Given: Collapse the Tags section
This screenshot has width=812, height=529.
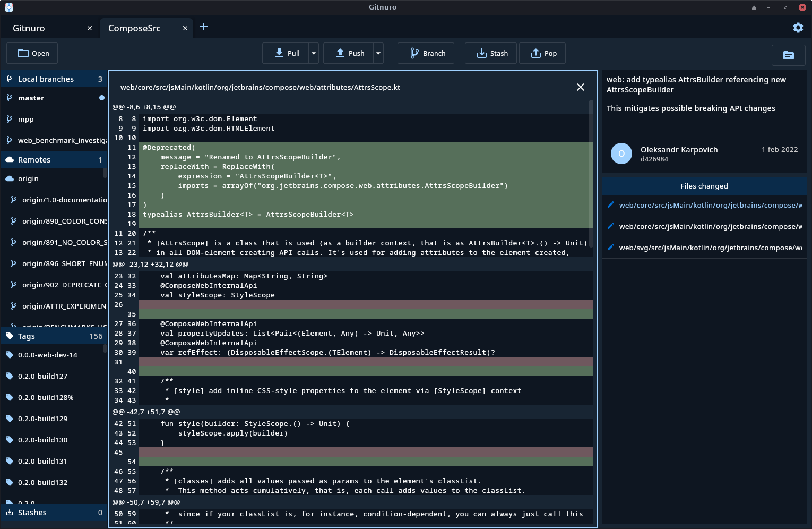Looking at the screenshot, I should pyautogui.click(x=54, y=336).
